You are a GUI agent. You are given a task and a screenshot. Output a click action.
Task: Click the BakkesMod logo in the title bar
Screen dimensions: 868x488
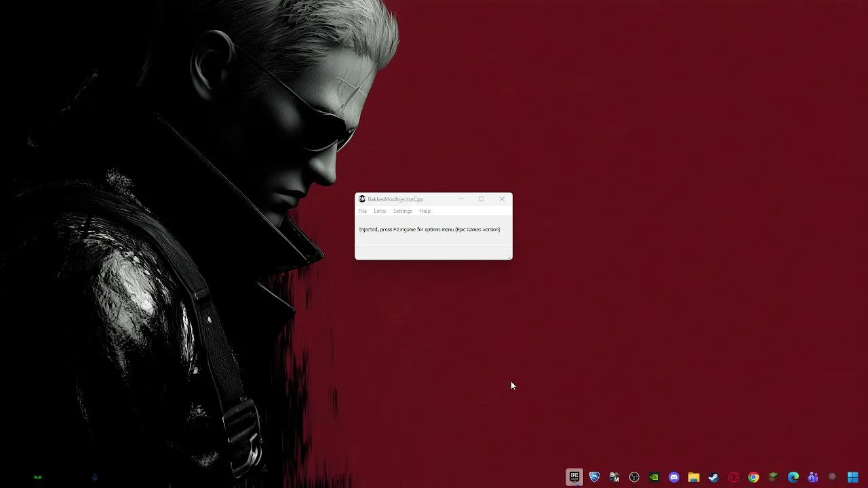click(362, 199)
